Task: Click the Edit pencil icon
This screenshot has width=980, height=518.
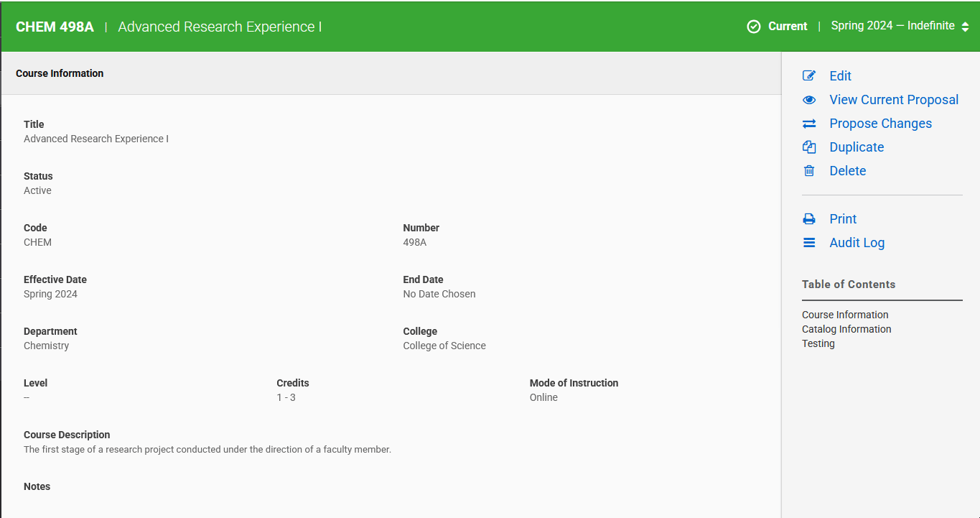Action: coord(809,76)
